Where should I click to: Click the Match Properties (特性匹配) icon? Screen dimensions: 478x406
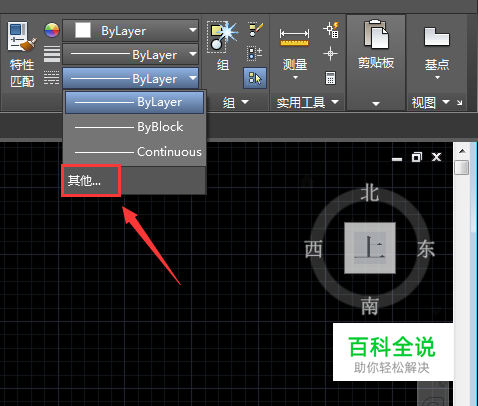pyautogui.click(x=22, y=37)
